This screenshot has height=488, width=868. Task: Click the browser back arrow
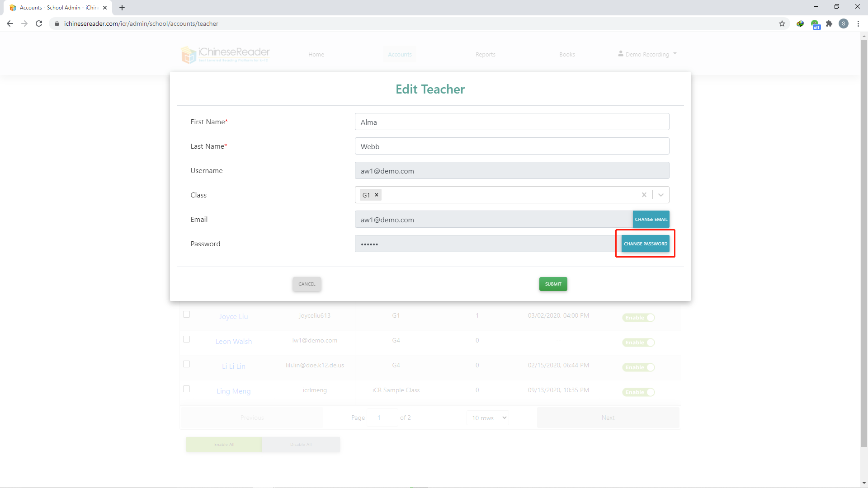pos(10,23)
